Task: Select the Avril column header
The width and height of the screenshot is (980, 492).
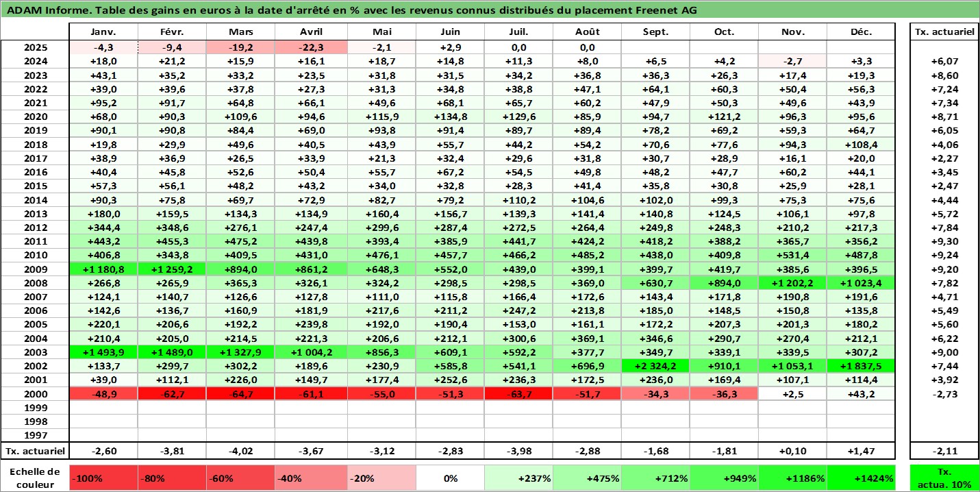Action: [312, 32]
